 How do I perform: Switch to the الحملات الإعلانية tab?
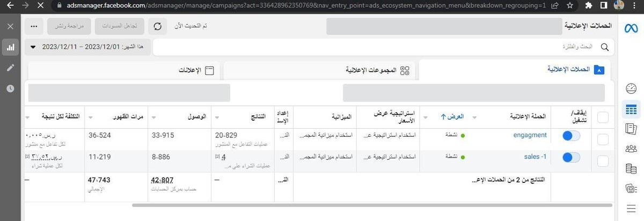coord(515,70)
